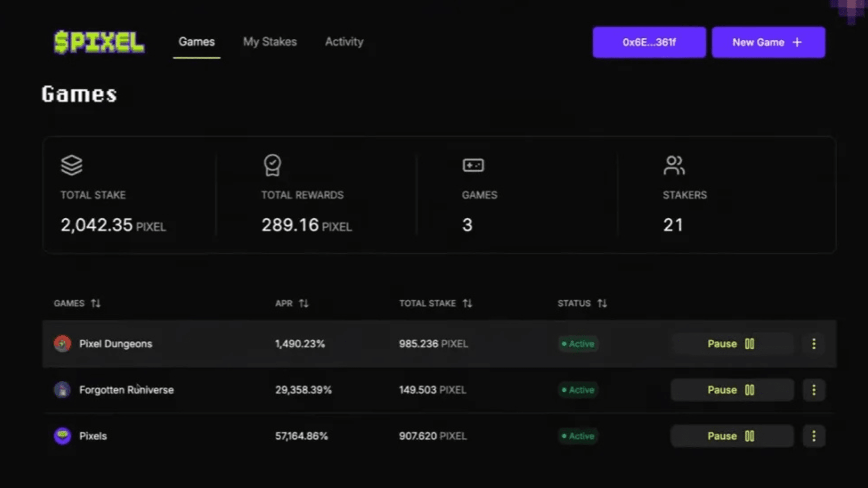Image resolution: width=868 pixels, height=488 pixels.
Task: Open the Activity tab
Action: click(x=344, y=42)
